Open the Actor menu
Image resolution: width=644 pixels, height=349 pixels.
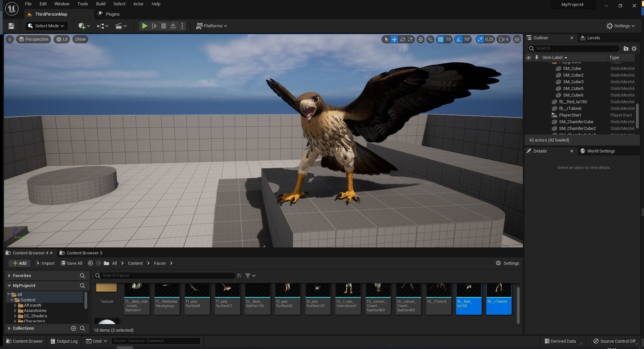[138, 4]
